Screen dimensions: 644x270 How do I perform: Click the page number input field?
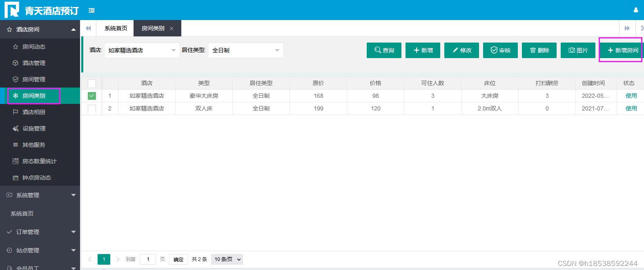148,259
